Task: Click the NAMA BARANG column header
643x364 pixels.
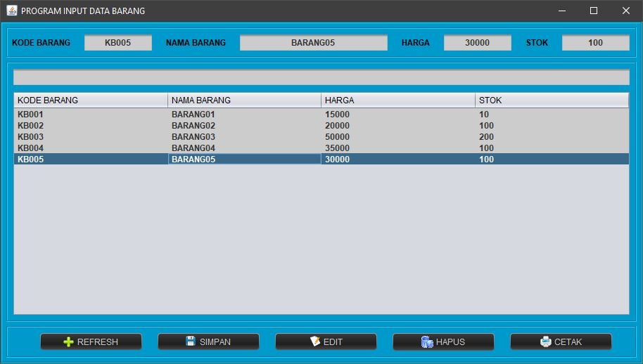Action: (244, 100)
